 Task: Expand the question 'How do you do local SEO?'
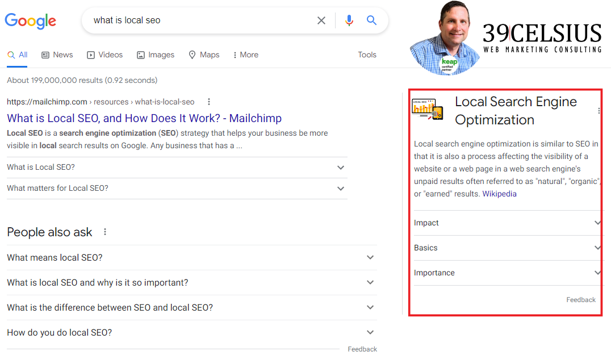coord(192,332)
